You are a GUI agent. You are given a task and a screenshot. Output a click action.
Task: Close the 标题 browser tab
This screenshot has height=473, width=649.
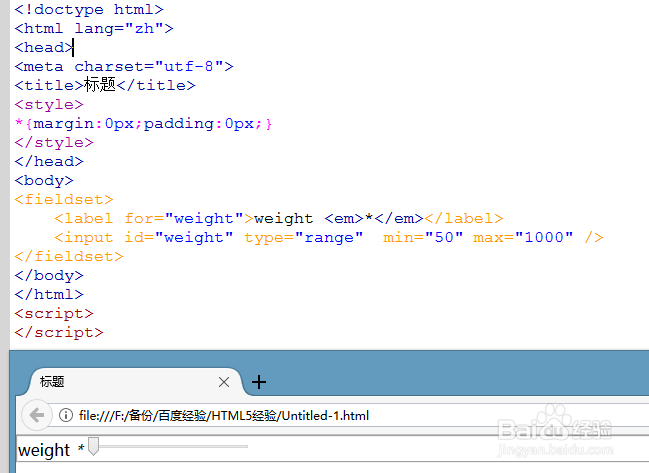click(224, 382)
